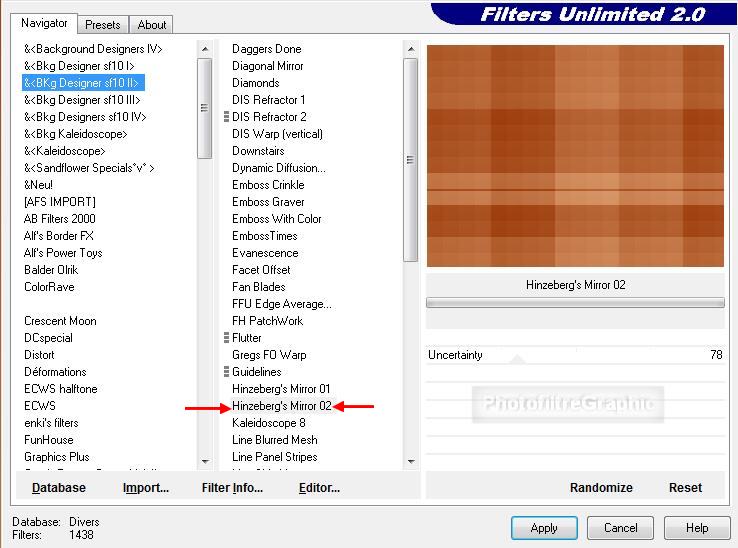Click the filter preview image
Image resolution: width=738 pixels, height=548 pixels.
pyautogui.click(x=575, y=156)
